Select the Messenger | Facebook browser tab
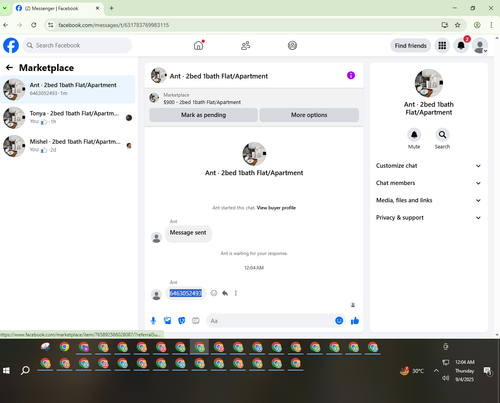500x403 pixels. (58, 8)
